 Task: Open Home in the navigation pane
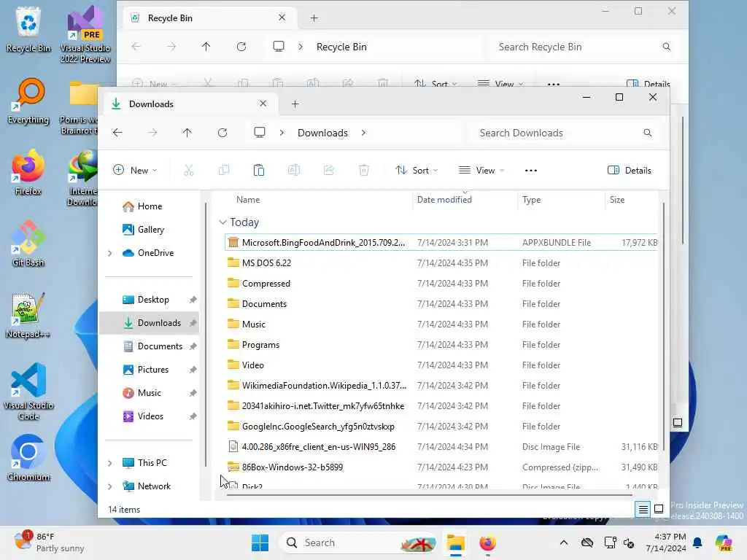coord(150,206)
